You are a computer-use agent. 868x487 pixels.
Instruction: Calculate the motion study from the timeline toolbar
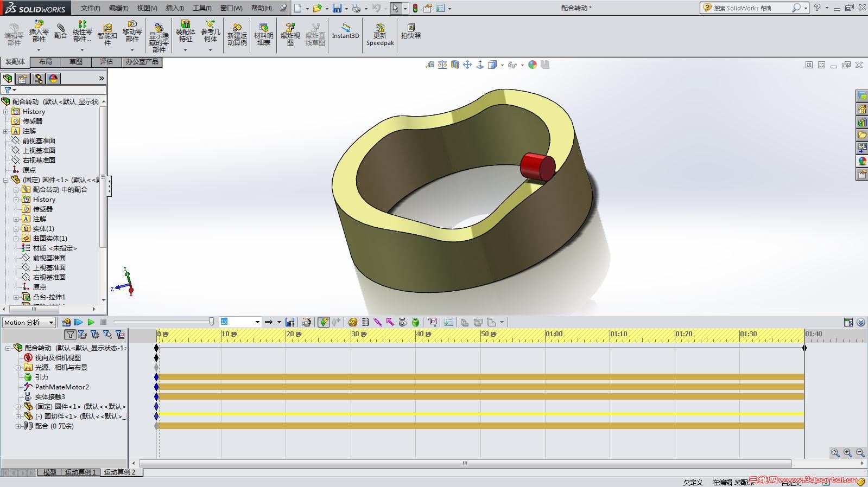[66, 322]
